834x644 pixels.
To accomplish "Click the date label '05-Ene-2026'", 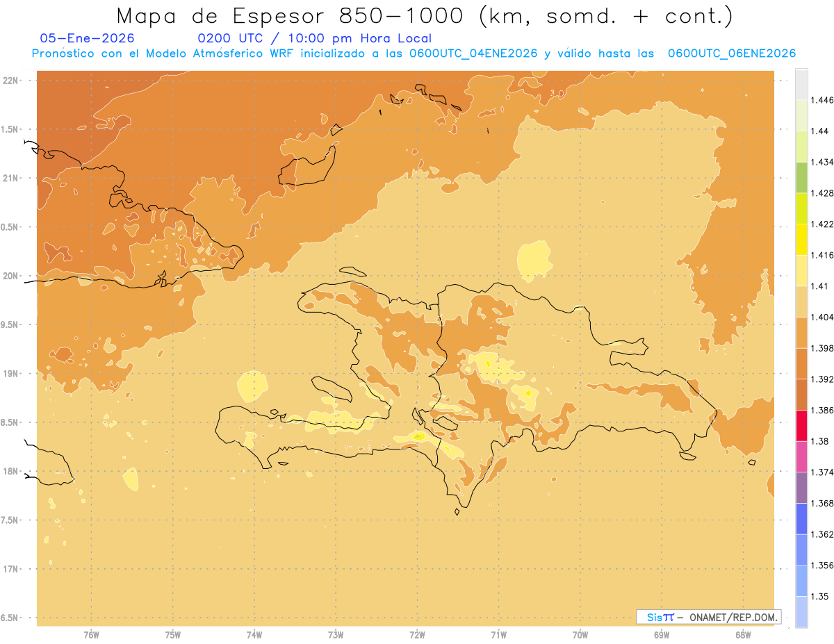I will 88,38.
